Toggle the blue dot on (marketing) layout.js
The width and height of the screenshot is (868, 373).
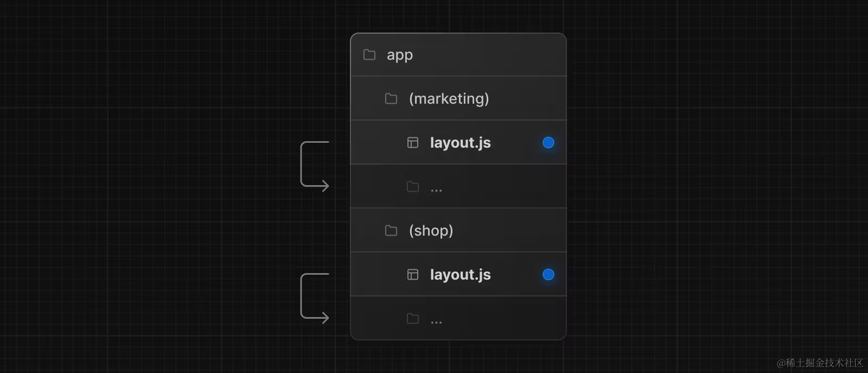548,143
